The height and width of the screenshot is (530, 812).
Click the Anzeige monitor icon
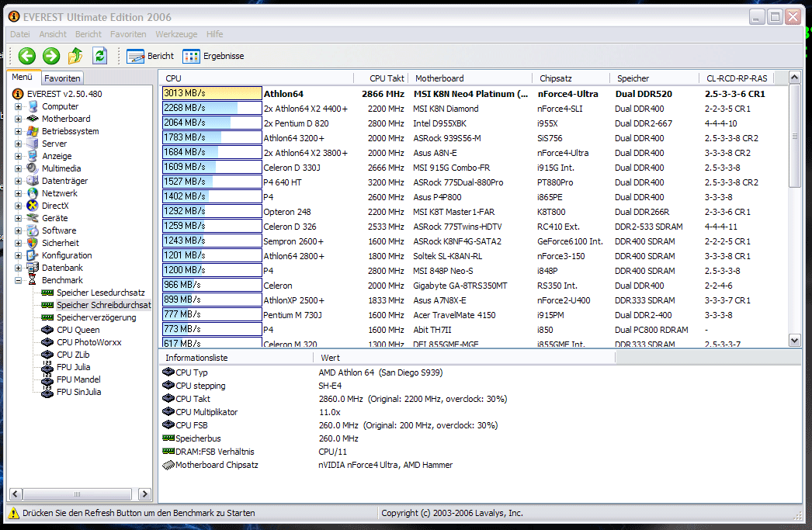[x=33, y=156]
